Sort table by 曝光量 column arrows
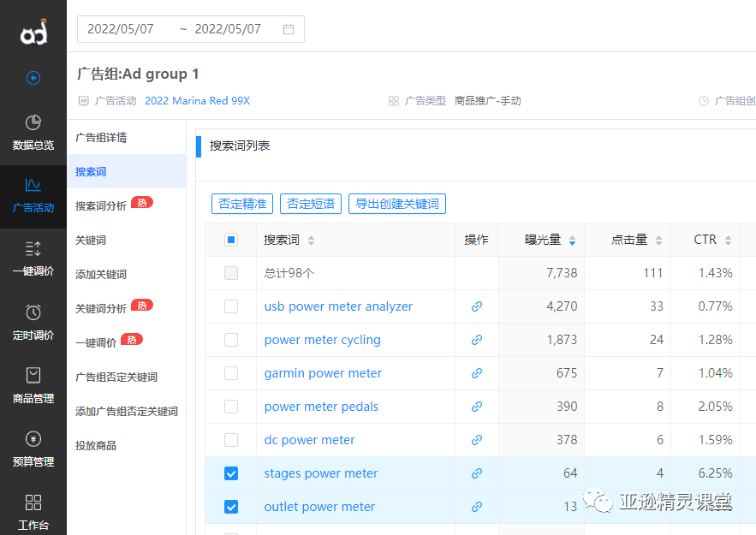The height and width of the screenshot is (535, 756). tap(572, 241)
